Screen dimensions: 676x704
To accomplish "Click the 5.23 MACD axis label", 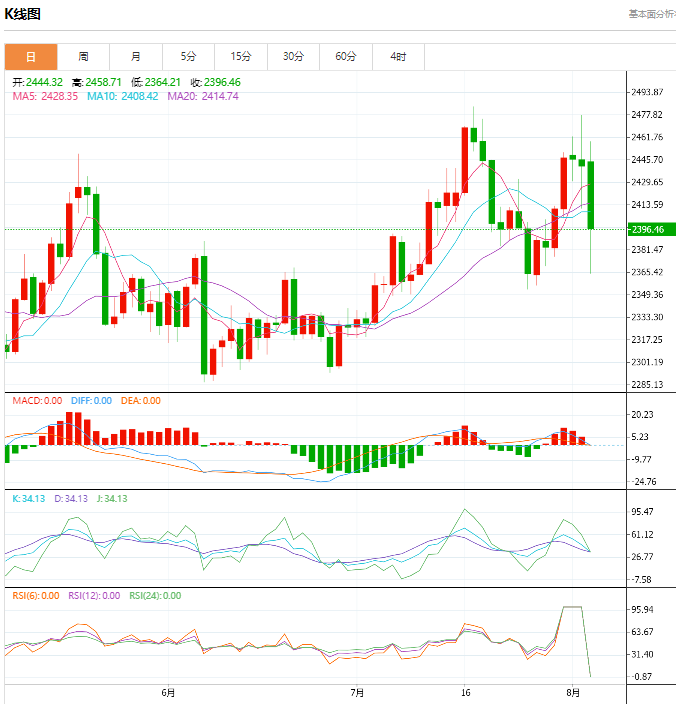I will point(640,437).
